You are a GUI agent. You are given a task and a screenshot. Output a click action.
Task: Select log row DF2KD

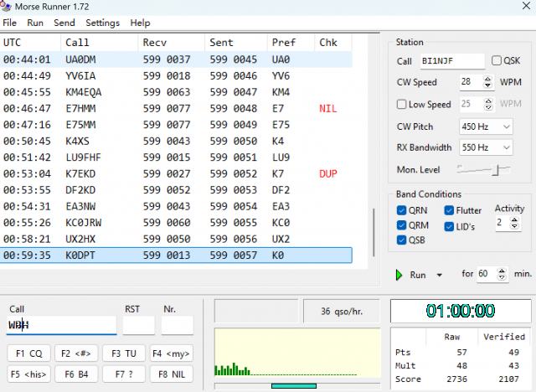pos(176,190)
